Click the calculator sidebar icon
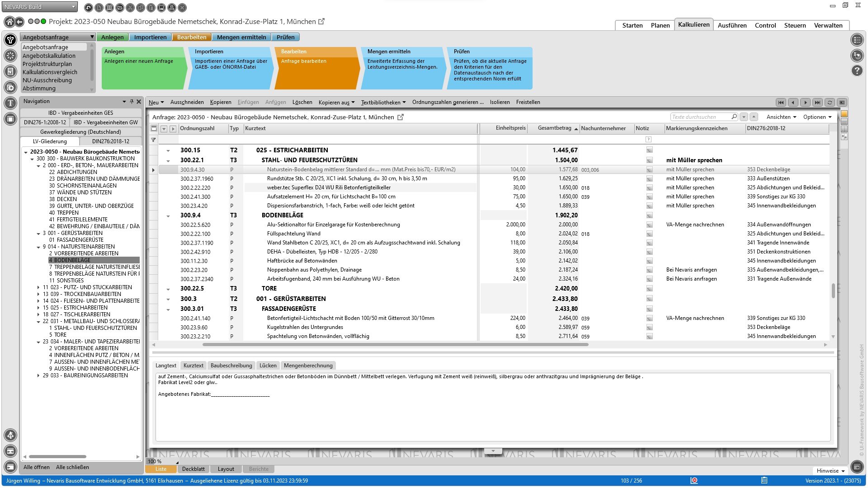 pos(10,71)
